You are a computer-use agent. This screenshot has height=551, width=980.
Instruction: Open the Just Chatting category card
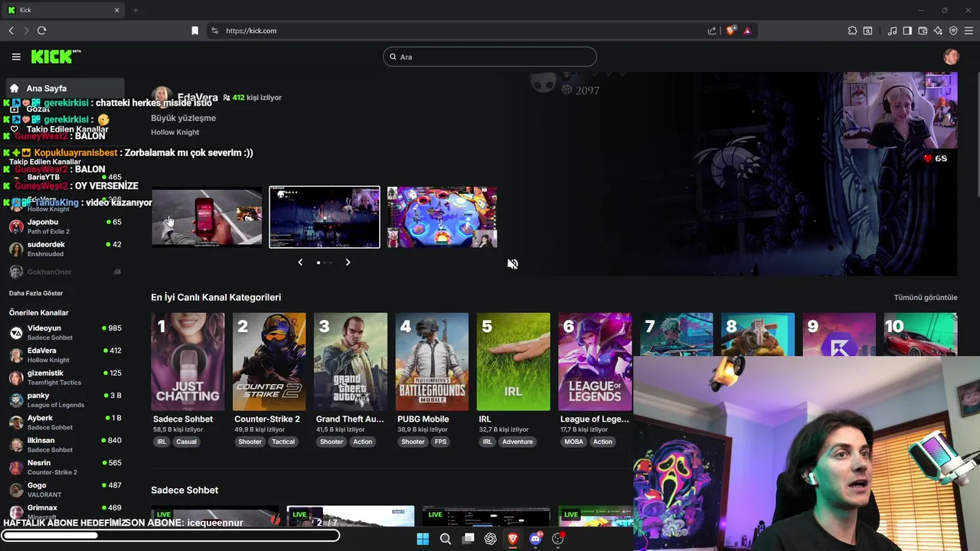click(188, 362)
